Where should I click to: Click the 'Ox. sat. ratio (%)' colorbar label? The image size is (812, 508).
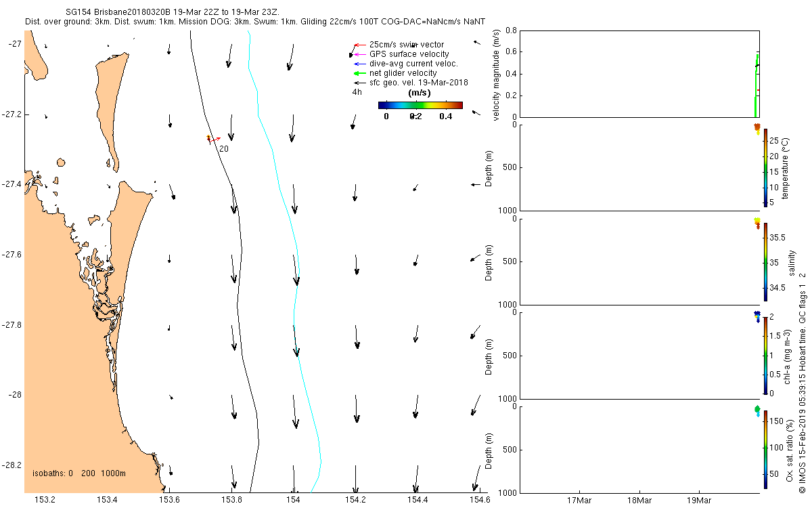pyautogui.click(x=790, y=449)
